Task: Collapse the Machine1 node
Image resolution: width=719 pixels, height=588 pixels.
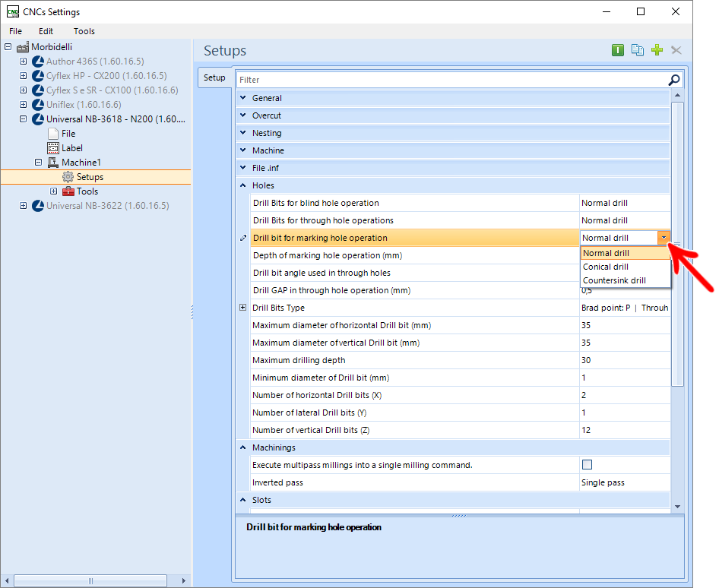Action: click(39, 163)
